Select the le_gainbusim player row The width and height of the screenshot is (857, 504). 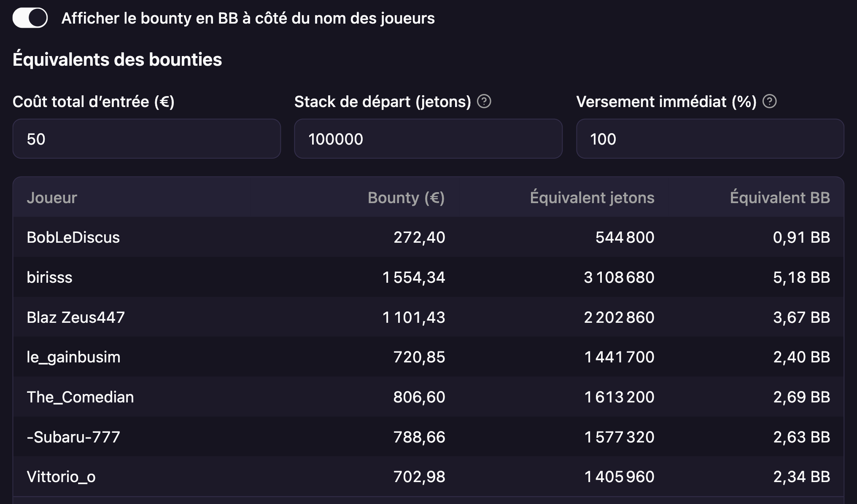coord(428,357)
